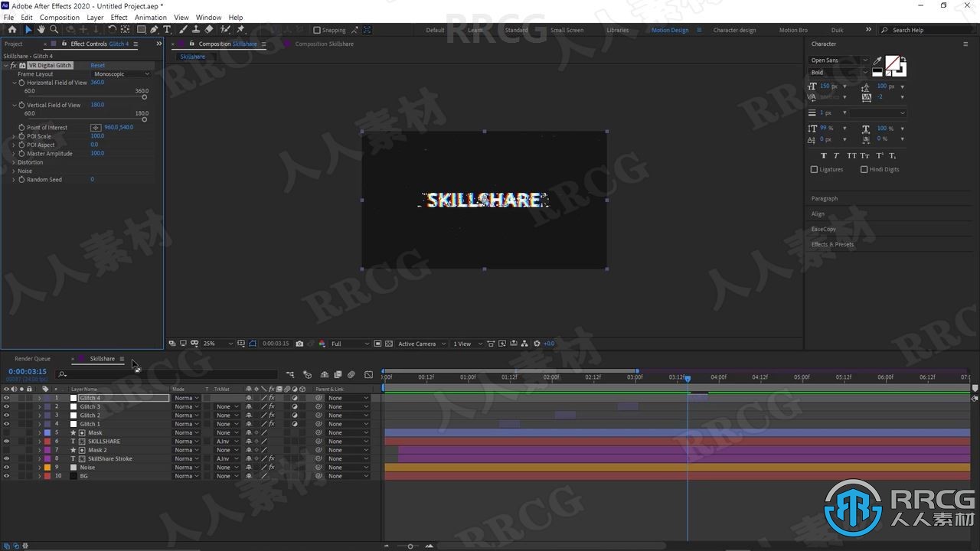Go to the Home screen icon

point(11,30)
